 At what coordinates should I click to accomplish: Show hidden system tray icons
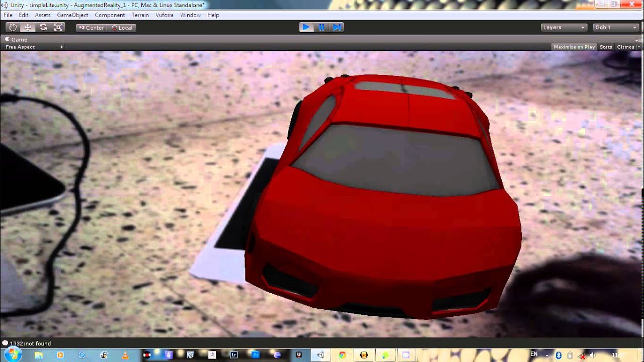[547, 355]
